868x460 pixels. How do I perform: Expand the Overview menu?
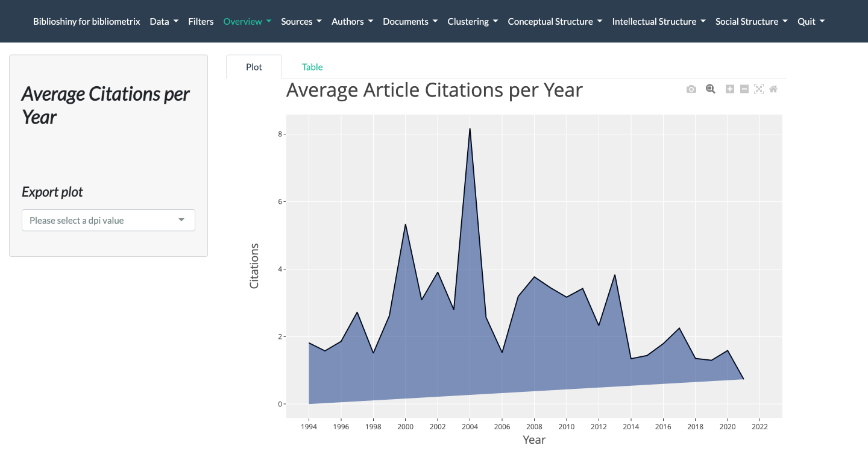pyautogui.click(x=247, y=21)
